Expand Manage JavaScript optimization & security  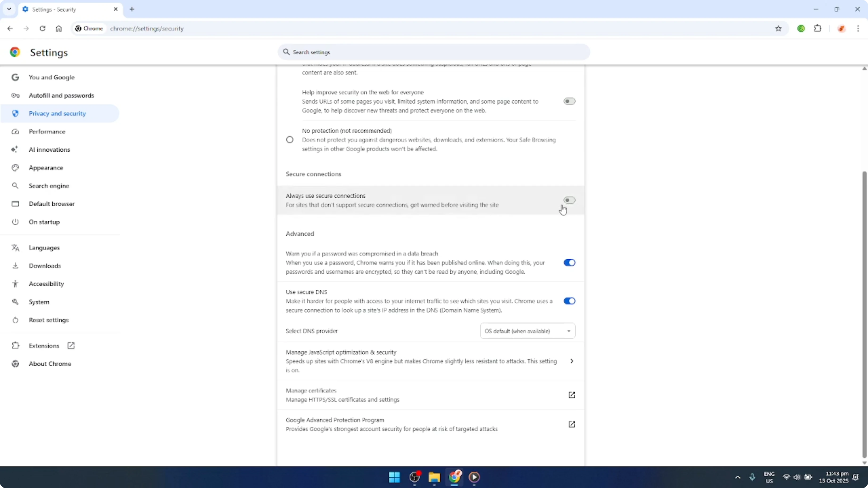click(x=572, y=361)
